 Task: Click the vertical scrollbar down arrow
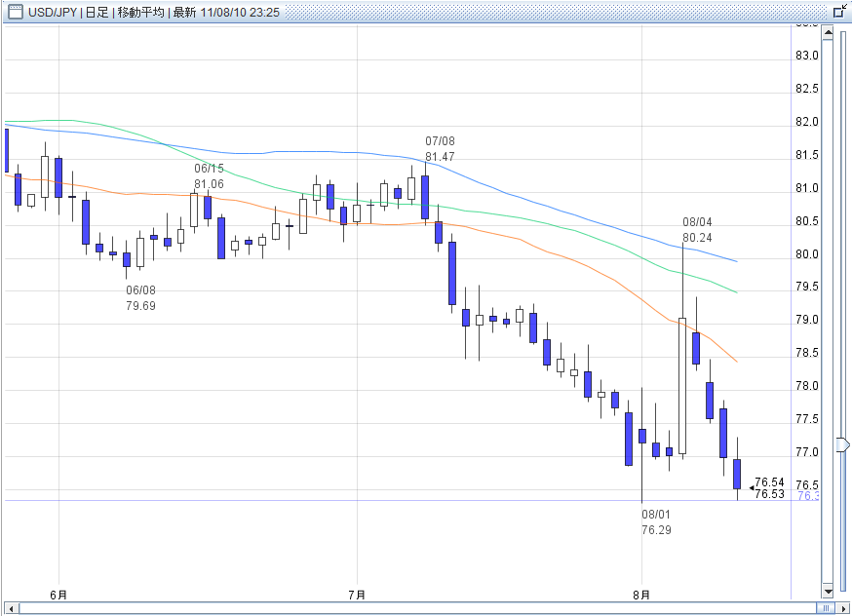tap(828, 591)
